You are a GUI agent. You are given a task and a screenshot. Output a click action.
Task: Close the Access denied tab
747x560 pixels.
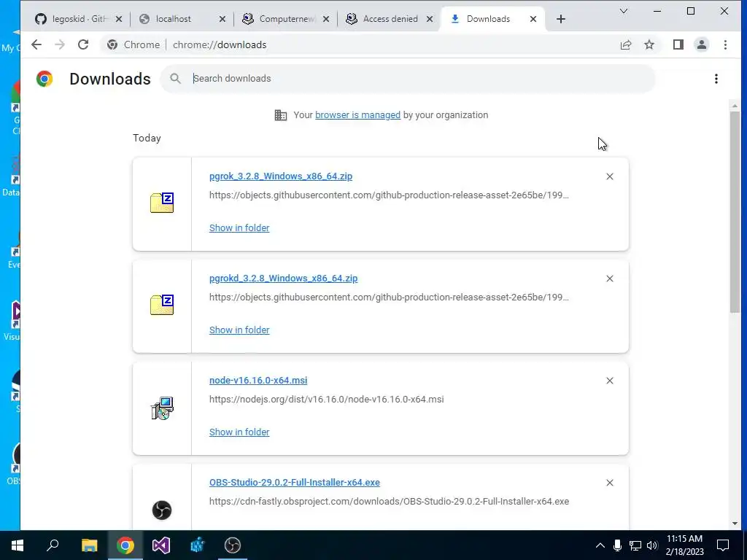pos(430,19)
